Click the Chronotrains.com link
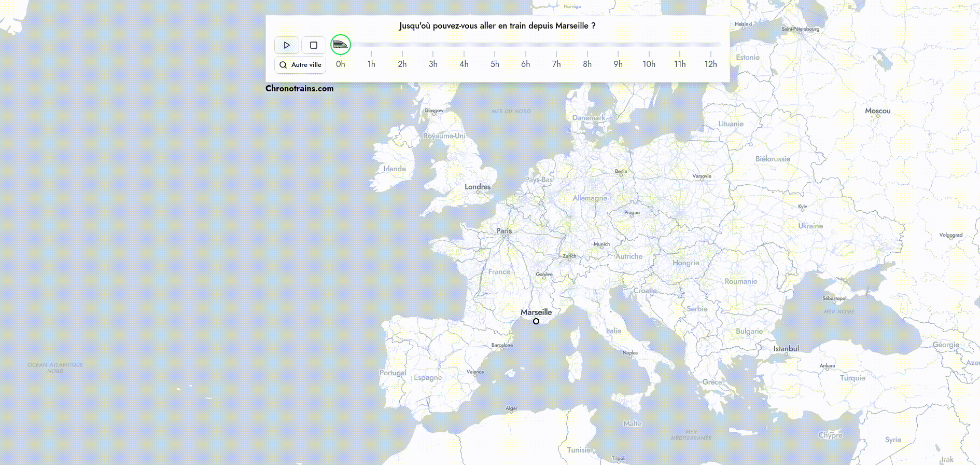This screenshot has width=980, height=465. (x=299, y=88)
